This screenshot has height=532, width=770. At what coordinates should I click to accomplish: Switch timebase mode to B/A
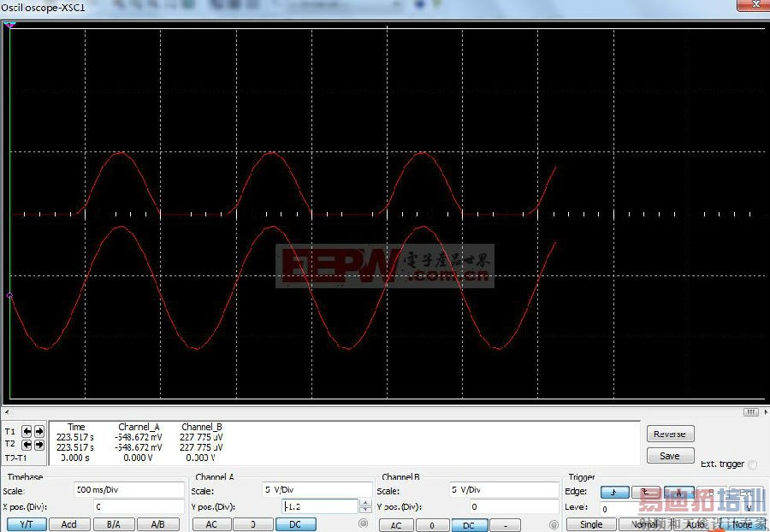114,524
